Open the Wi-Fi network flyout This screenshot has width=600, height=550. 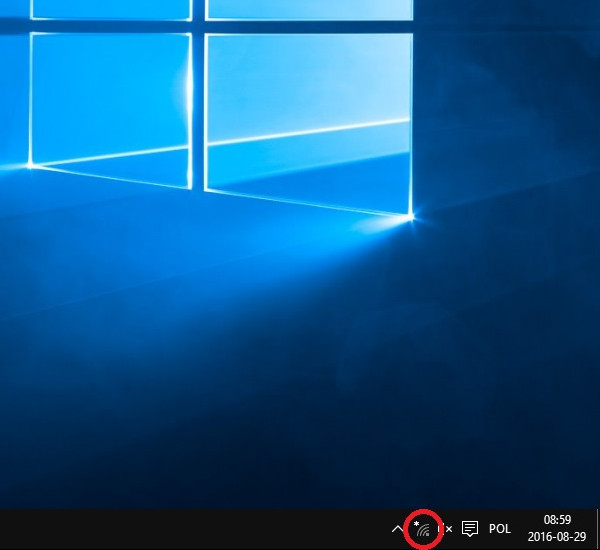(424, 529)
